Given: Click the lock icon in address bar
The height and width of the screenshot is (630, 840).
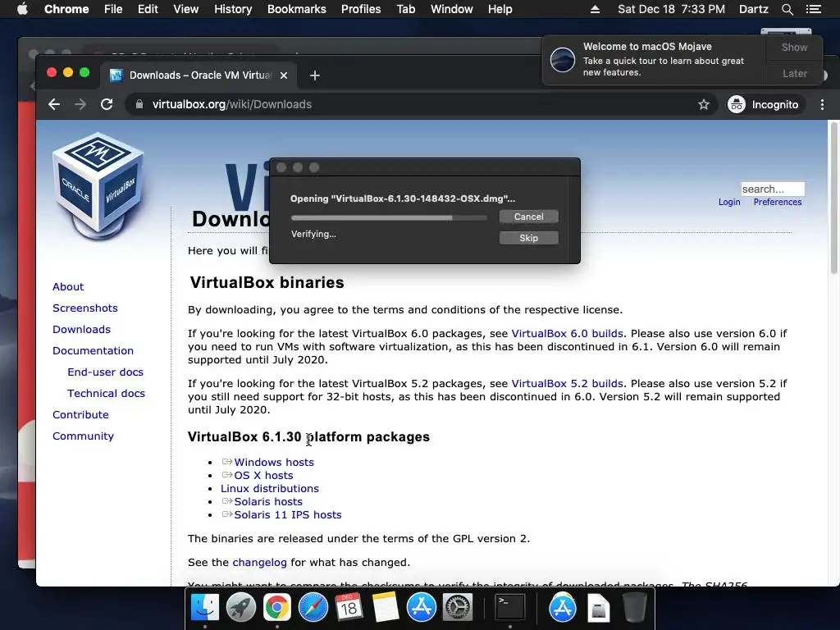Looking at the screenshot, I should 139,104.
